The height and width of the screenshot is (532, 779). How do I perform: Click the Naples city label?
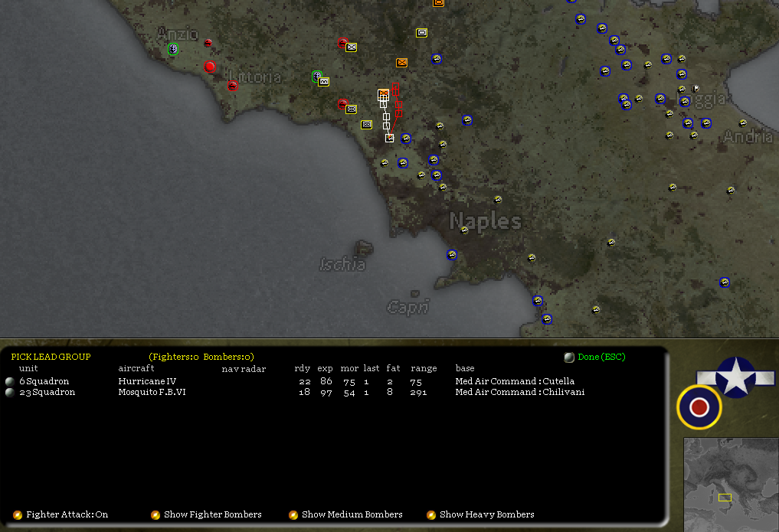(486, 221)
